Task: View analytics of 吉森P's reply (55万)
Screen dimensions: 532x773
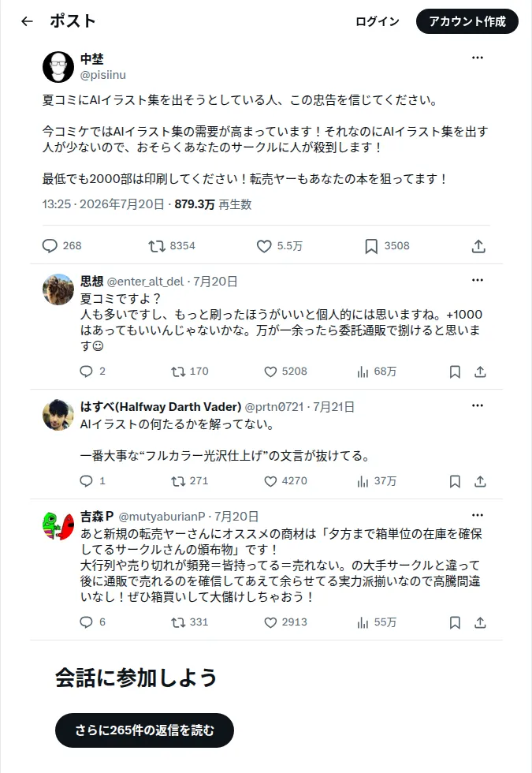Action: point(363,622)
